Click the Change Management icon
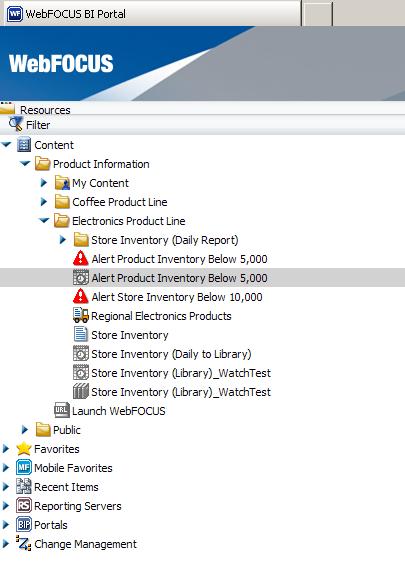This screenshot has width=405, height=563. click(24, 544)
